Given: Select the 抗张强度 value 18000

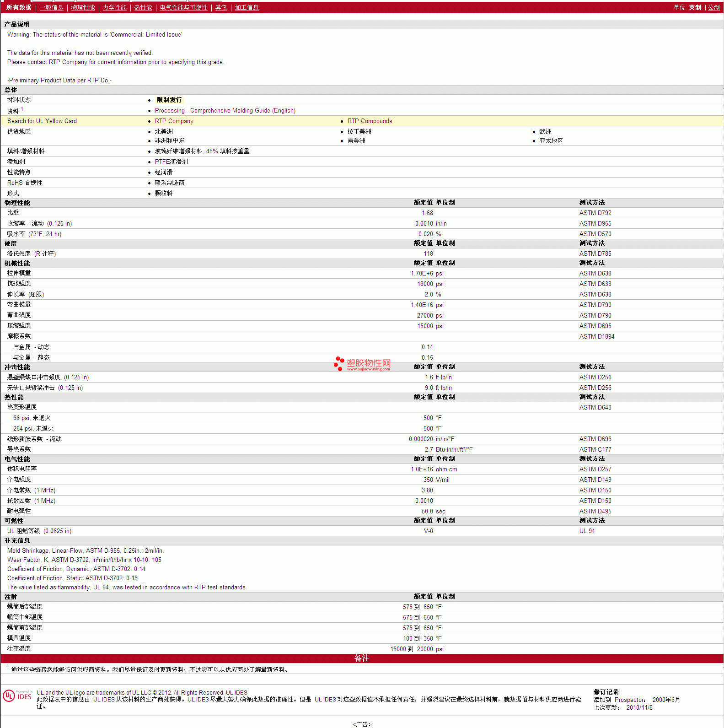Looking at the screenshot, I should pos(425,284).
